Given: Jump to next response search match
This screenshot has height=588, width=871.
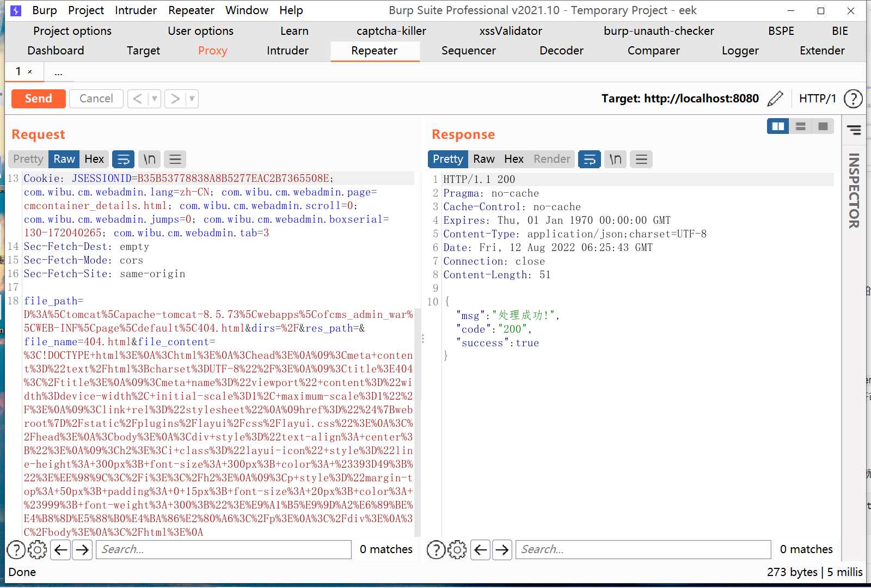Looking at the screenshot, I should pos(502,550).
